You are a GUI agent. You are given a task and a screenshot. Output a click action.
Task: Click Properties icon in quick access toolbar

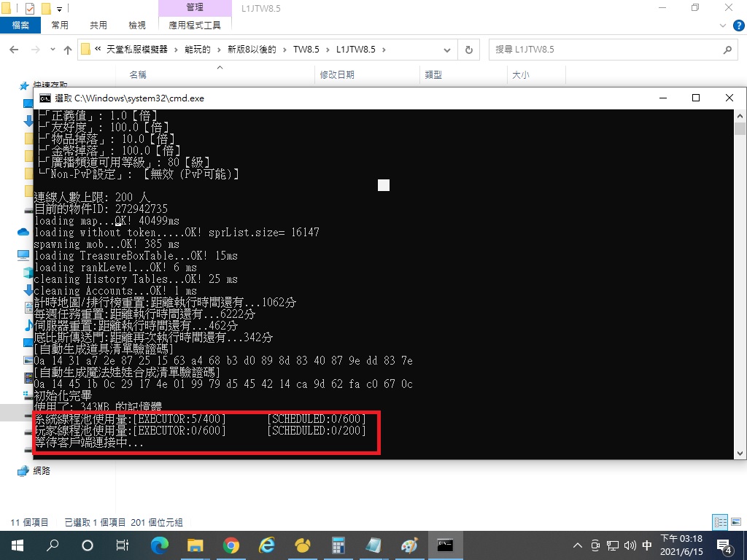29,8
